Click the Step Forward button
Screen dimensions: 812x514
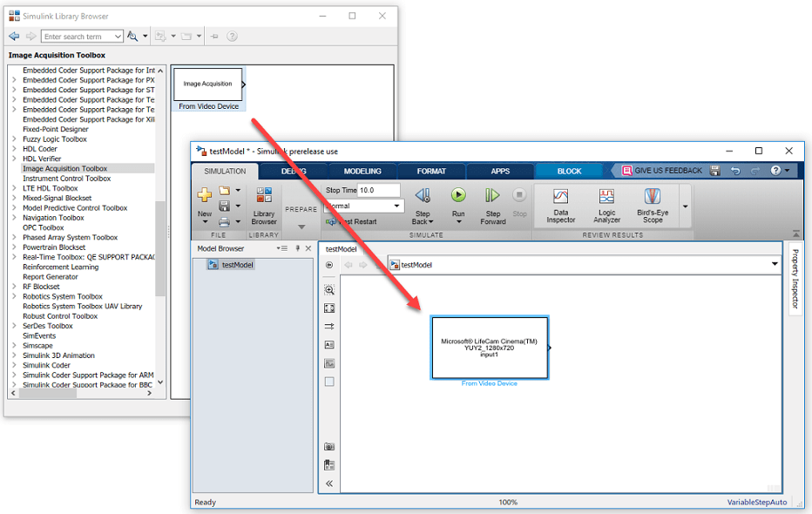tap(492, 206)
